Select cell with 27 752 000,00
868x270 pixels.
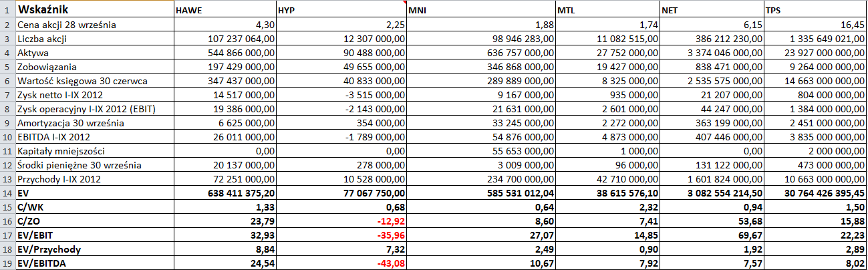pyautogui.click(x=607, y=52)
